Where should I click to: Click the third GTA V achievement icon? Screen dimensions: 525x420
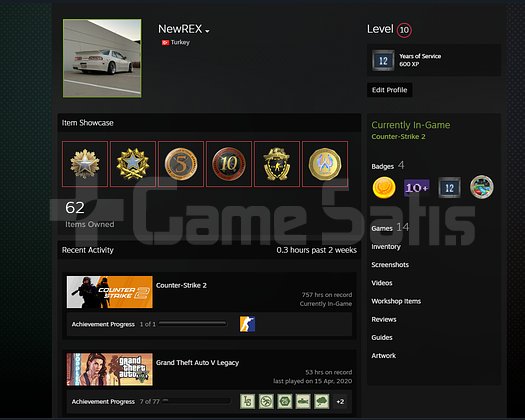(285, 401)
